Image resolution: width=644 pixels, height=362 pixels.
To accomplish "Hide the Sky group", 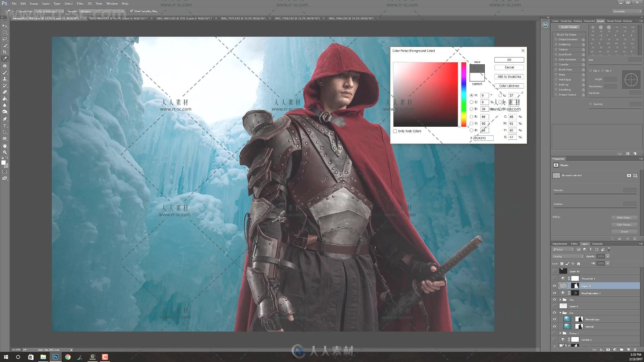I will pos(554,300).
